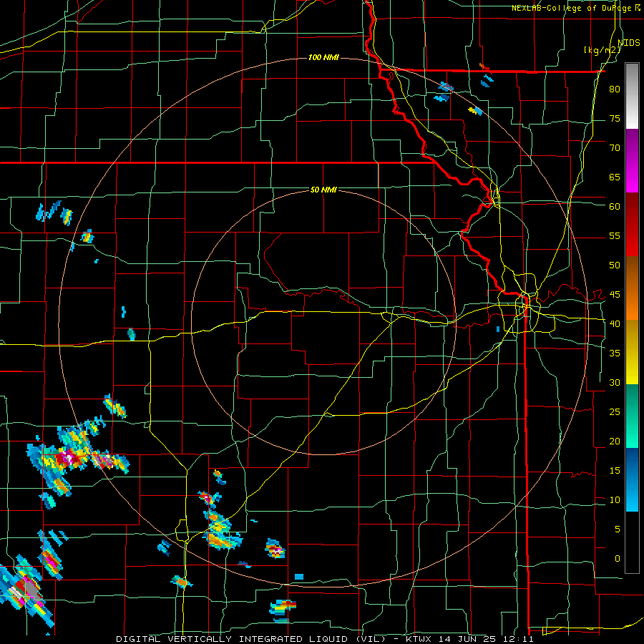Click the 0 value on color scale

618,559
